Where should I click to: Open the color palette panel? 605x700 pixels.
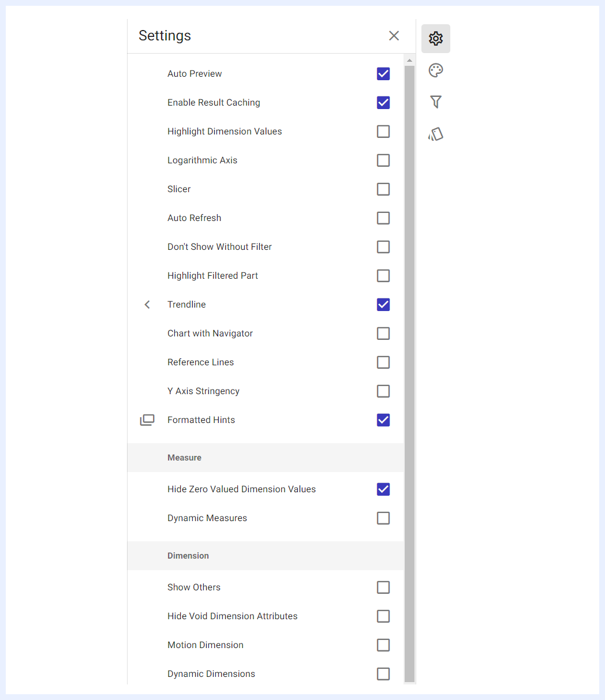click(x=436, y=70)
